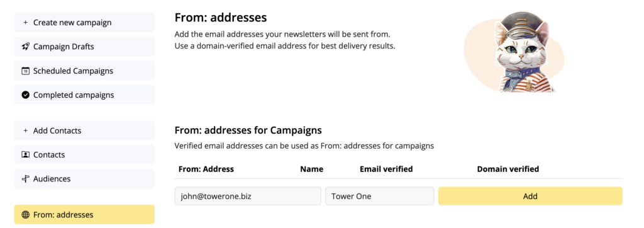This screenshot has height=228, width=644.
Task: Go to Campaign Drafts
Action: (84, 47)
